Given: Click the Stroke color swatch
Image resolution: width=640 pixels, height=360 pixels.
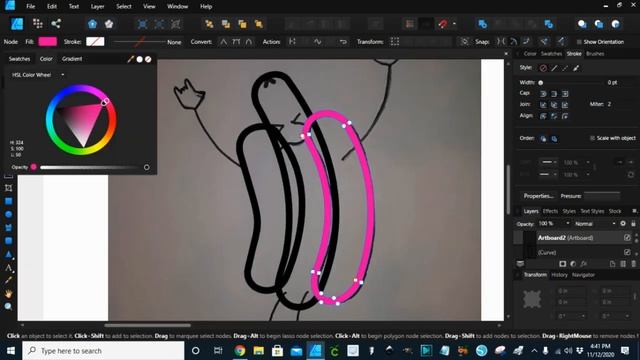Looking at the screenshot, I should pos(95,42).
